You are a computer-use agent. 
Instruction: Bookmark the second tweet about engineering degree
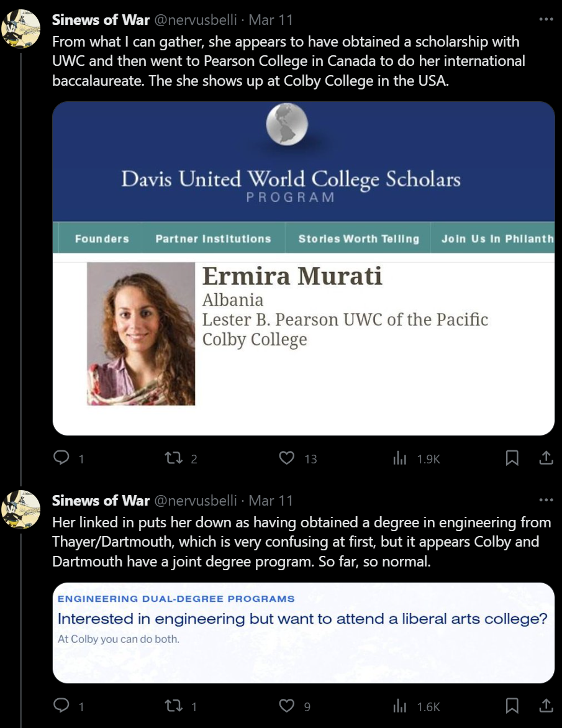coord(512,706)
